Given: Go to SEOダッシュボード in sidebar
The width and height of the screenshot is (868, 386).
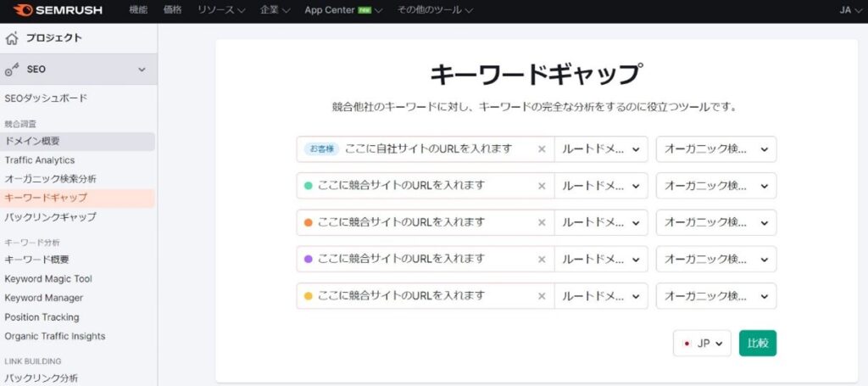Looking at the screenshot, I should [x=46, y=98].
